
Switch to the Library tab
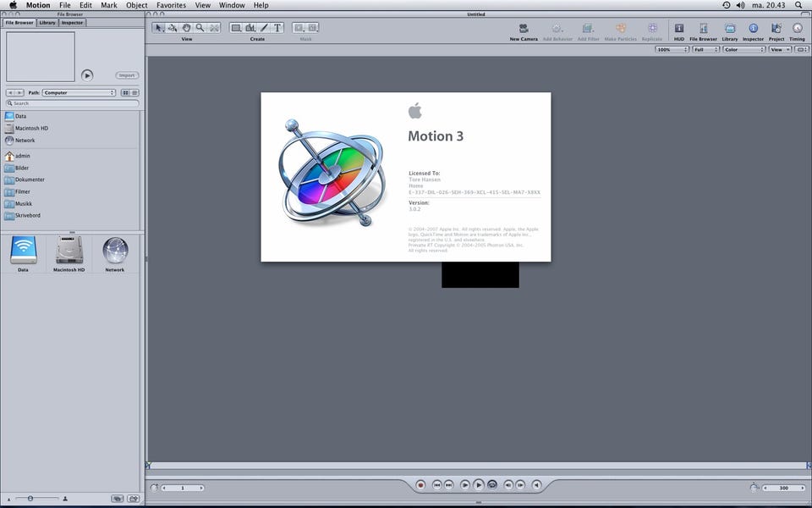click(47, 23)
